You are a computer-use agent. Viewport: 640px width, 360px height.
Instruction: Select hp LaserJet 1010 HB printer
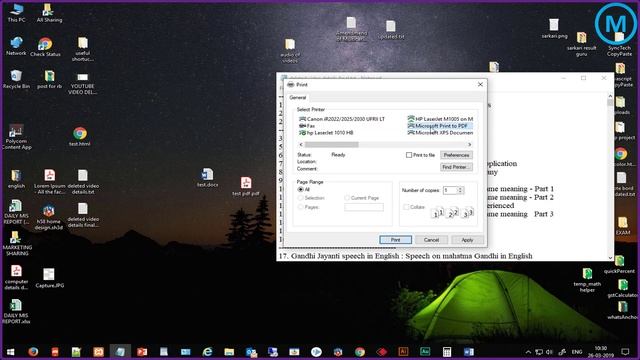(326, 133)
